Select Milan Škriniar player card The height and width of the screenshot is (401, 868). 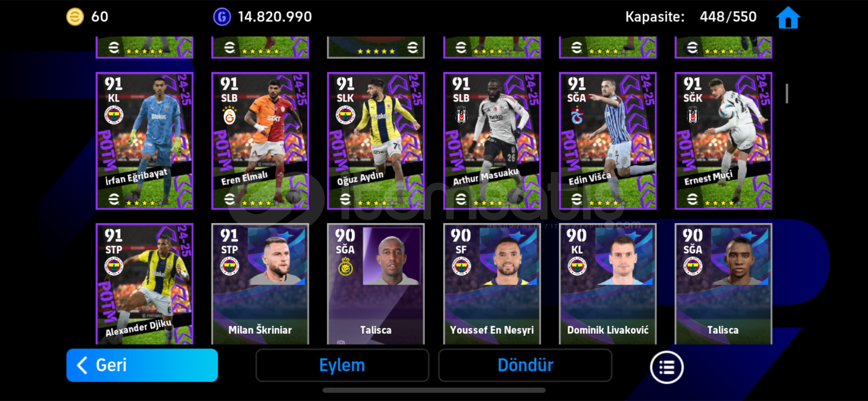click(260, 284)
